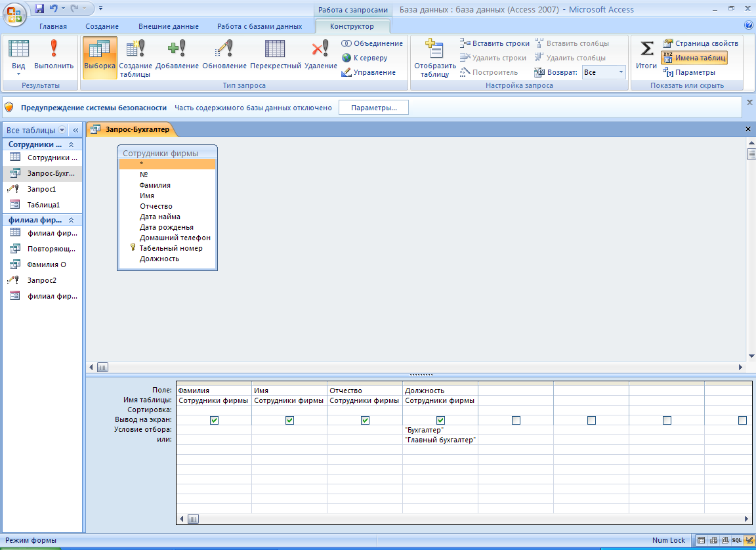Choose Обновление query type

pyautogui.click(x=224, y=56)
